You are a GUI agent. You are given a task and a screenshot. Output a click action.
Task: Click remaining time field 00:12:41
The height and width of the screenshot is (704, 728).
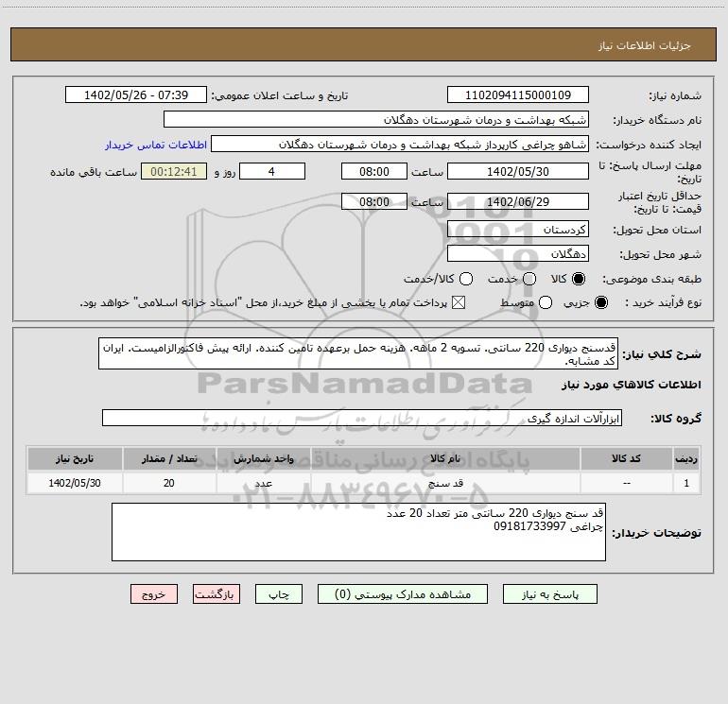click(x=174, y=171)
